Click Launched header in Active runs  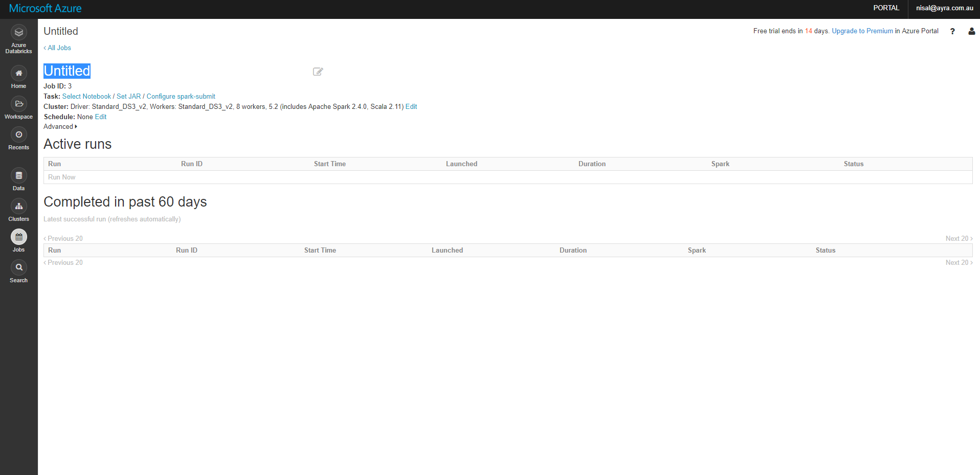click(461, 164)
